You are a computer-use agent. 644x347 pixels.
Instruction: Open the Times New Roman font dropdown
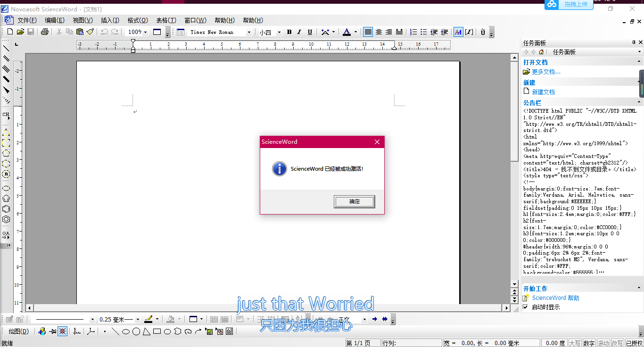point(249,32)
